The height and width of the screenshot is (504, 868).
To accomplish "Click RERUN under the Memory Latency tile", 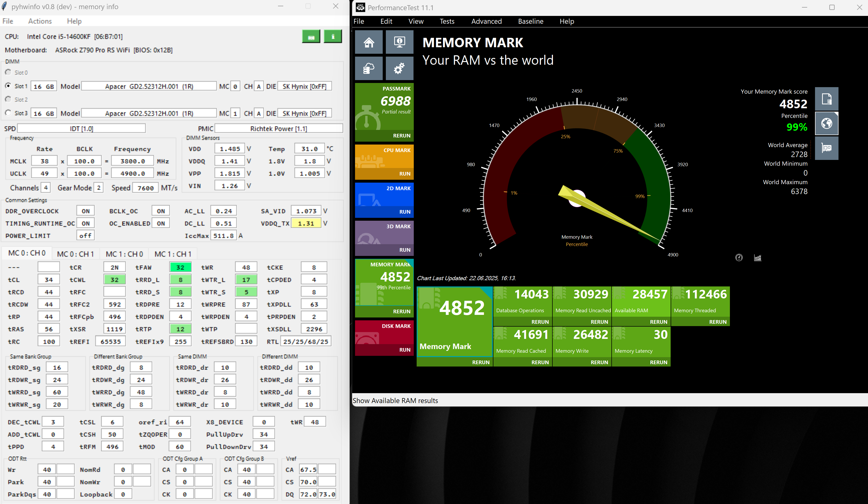I will 658,362.
